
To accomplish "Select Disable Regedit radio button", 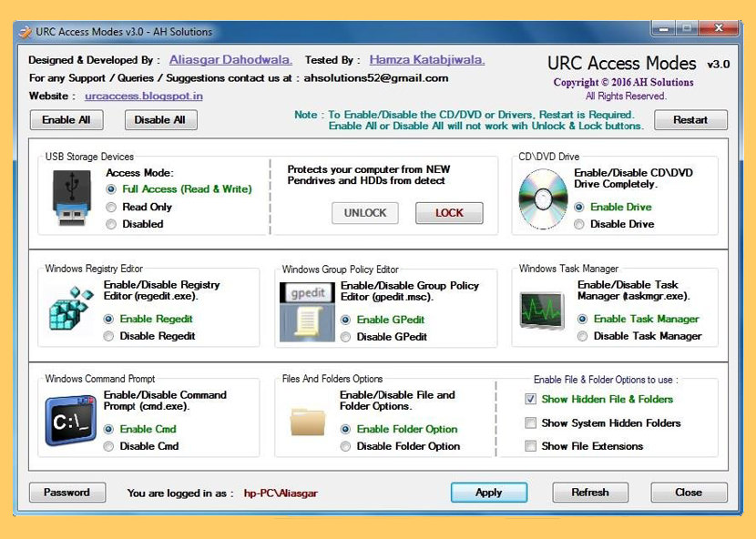I will (109, 336).
